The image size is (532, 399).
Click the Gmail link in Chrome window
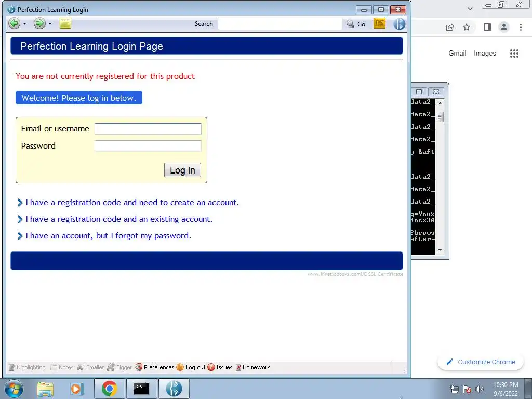pos(457,54)
